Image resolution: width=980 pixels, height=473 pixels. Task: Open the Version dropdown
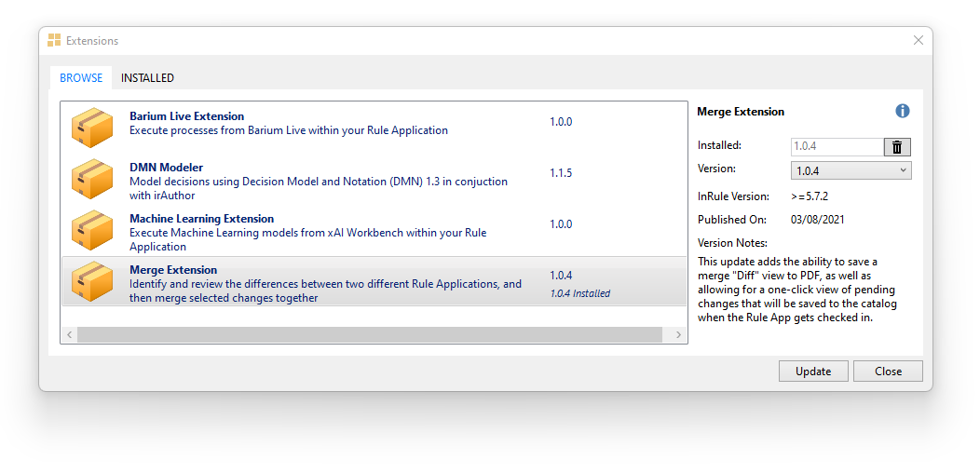851,170
